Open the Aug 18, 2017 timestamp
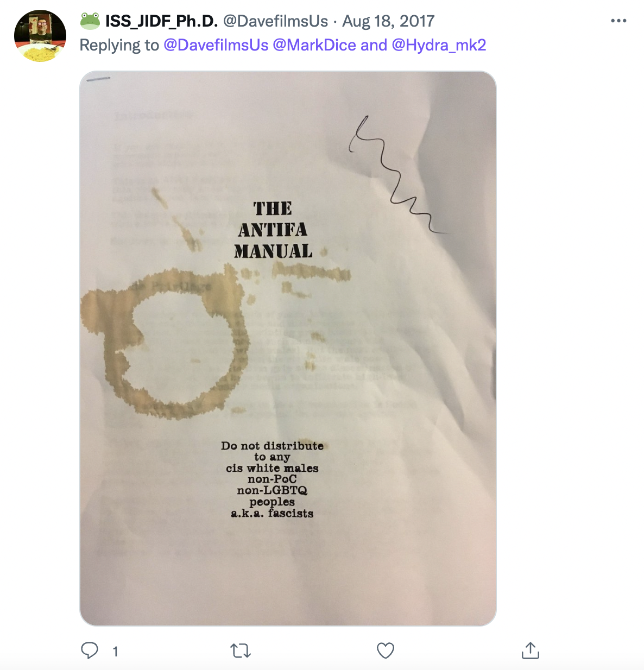644x670 pixels. point(388,21)
